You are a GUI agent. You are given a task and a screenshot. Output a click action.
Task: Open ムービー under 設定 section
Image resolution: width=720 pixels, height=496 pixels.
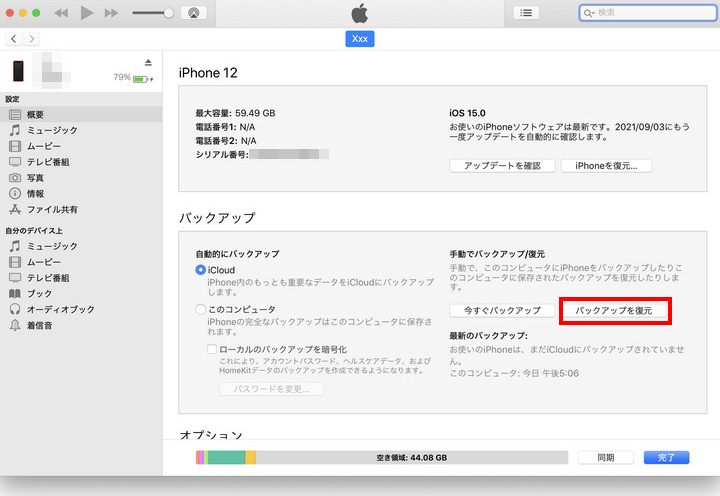(81, 146)
